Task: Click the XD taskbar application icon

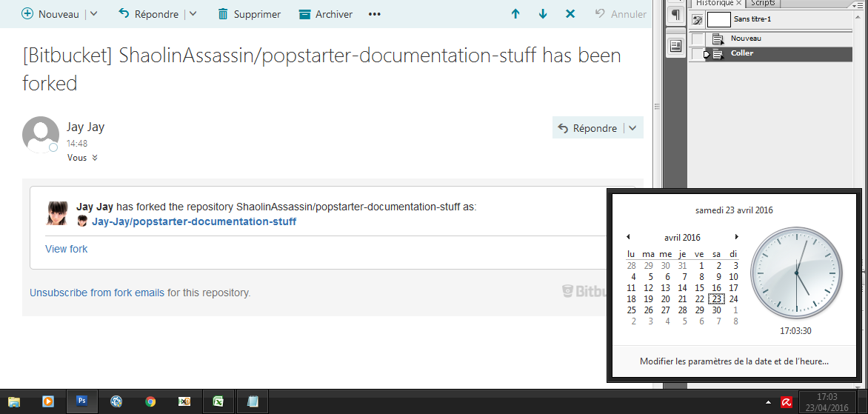Action: [184, 401]
